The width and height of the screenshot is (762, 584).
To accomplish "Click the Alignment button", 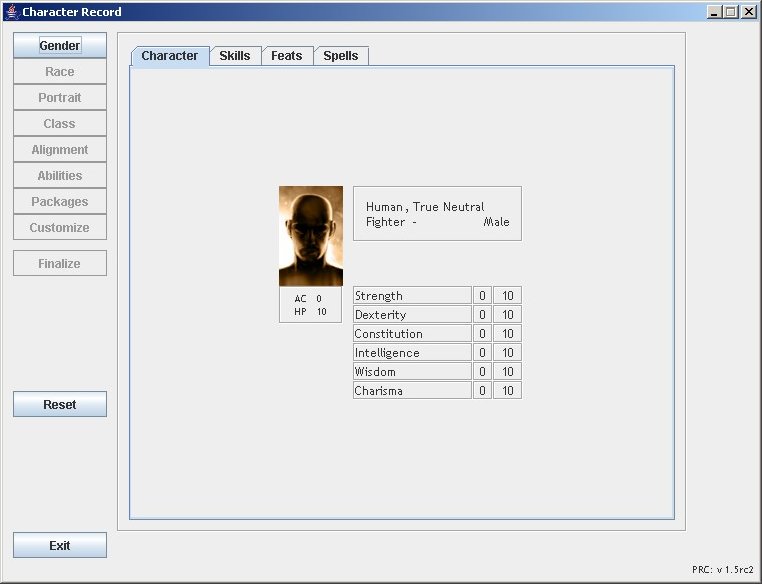I will (x=60, y=150).
